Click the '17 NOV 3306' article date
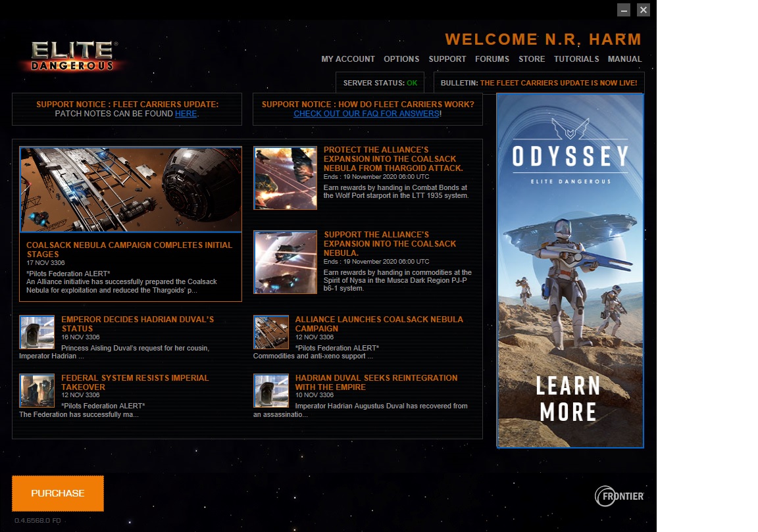This screenshot has height=532, width=758. [45, 263]
